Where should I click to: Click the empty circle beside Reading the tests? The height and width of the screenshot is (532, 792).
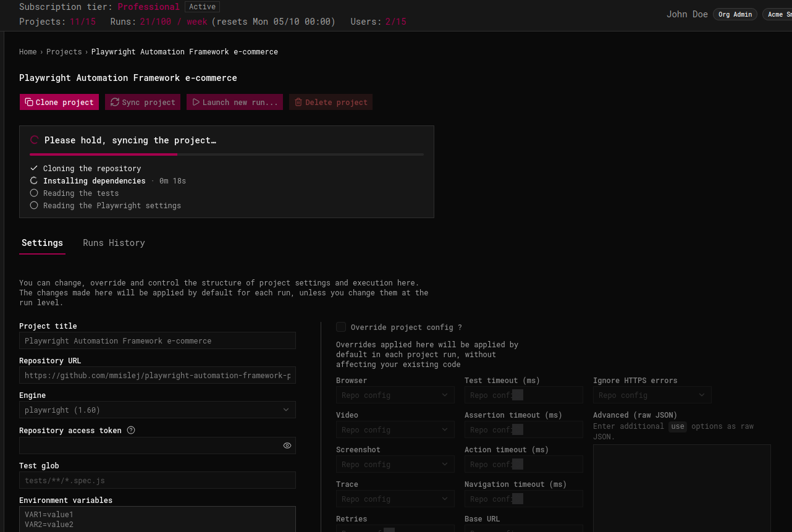coord(34,193)
